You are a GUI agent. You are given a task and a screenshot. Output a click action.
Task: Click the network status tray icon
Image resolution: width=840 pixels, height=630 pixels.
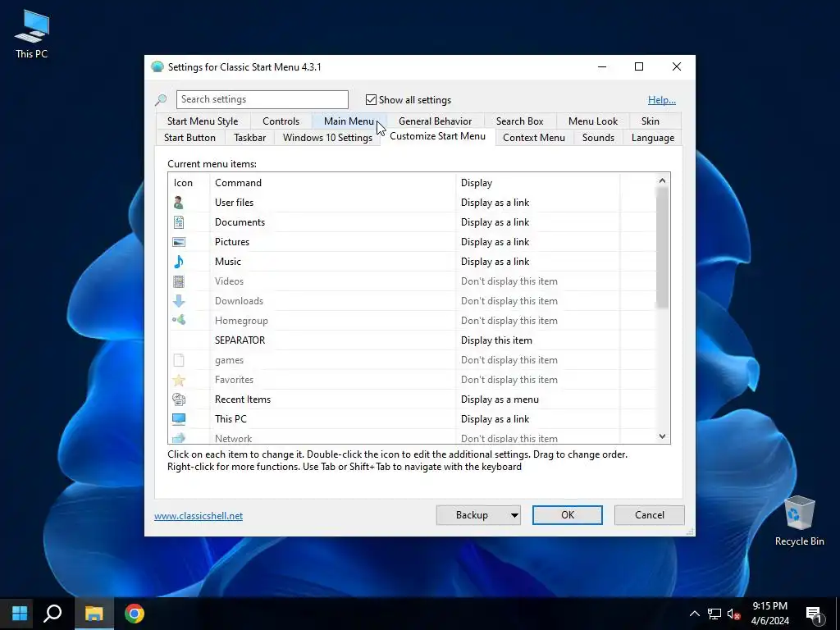[714, 614]
